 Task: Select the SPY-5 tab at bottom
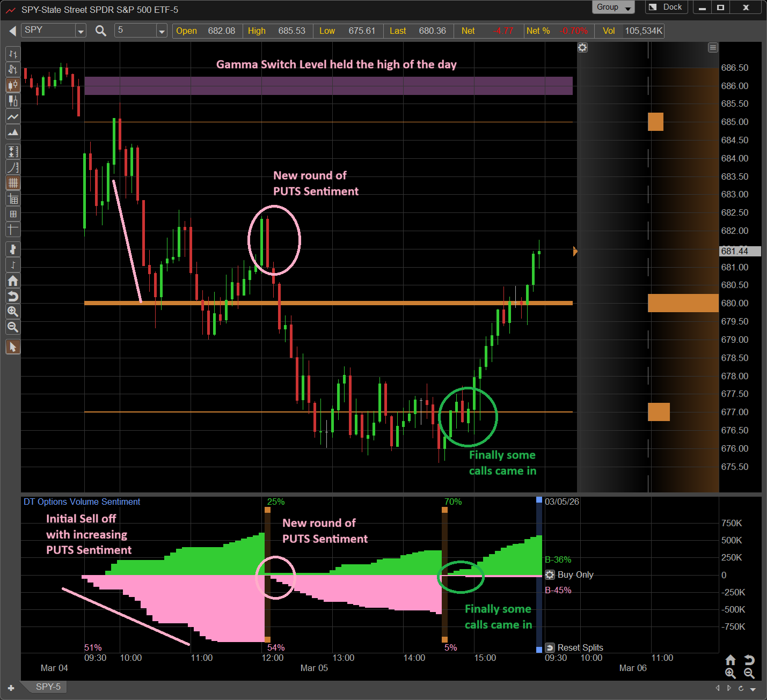[48, 687]
